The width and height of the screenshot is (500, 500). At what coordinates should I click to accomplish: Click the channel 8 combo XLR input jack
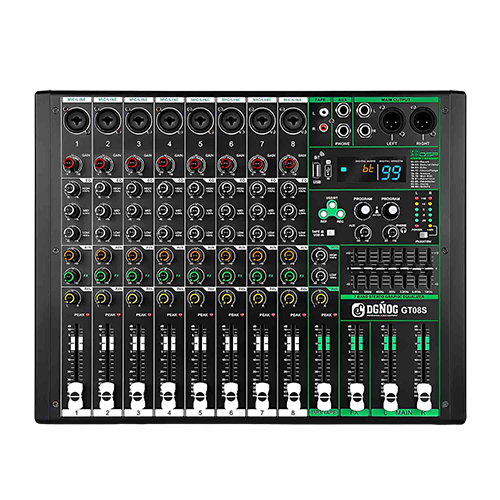pyautogui.click(x=293, y=120)
